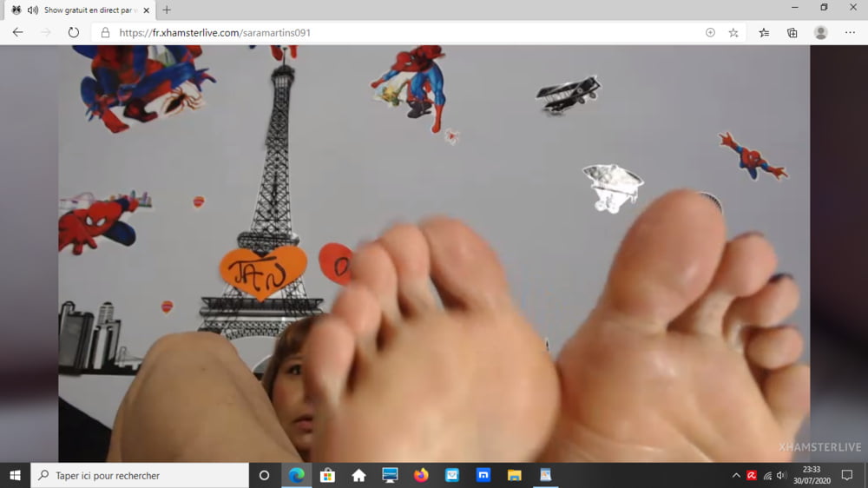868x488 pixels.
Task: Open a new browser tab
Action: [x=167, y=10]
